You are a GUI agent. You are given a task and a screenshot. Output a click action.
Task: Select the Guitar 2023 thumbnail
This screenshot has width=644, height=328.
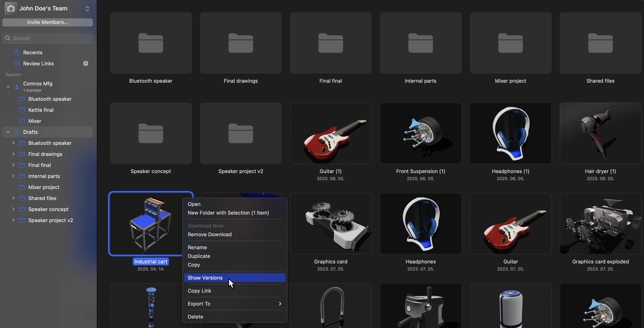[x=511, y=224]
